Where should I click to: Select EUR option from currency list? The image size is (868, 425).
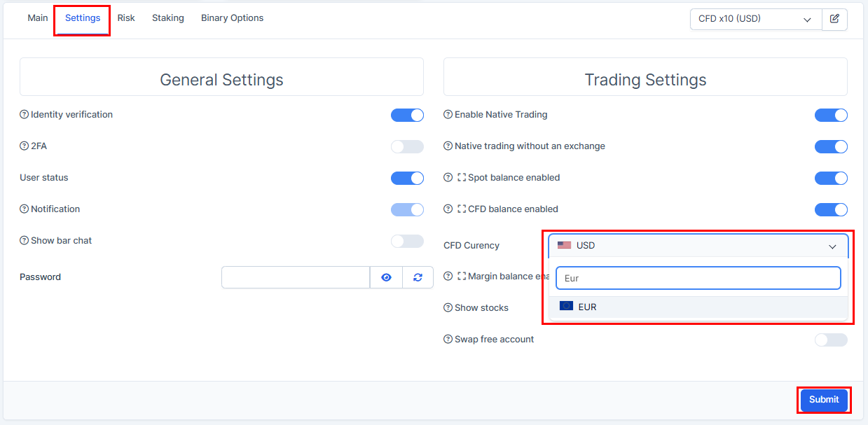[x=587, y=307]
